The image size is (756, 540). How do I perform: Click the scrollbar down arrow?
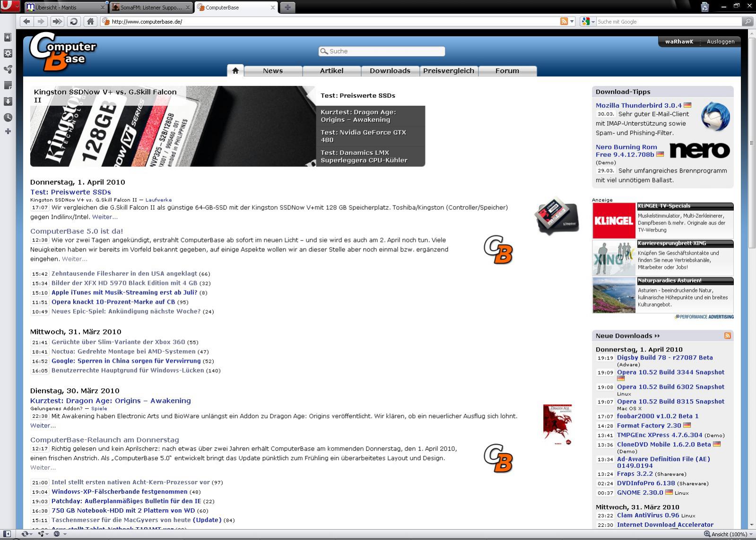751,525
